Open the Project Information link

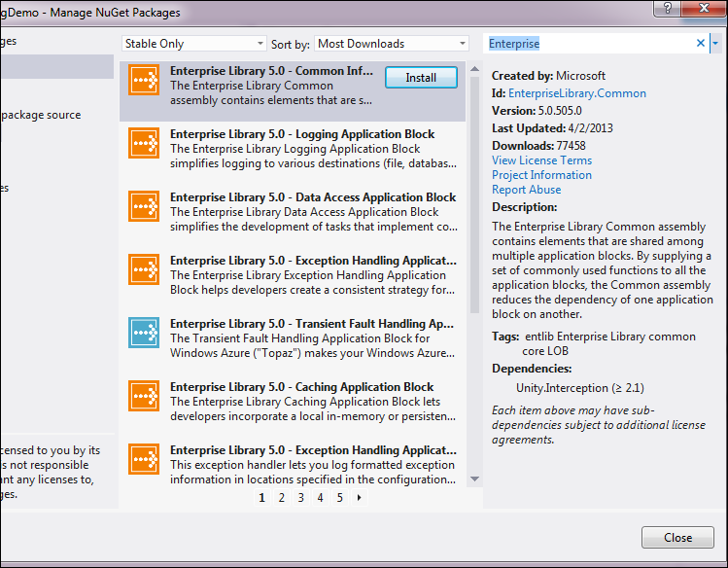click(541, 175)
